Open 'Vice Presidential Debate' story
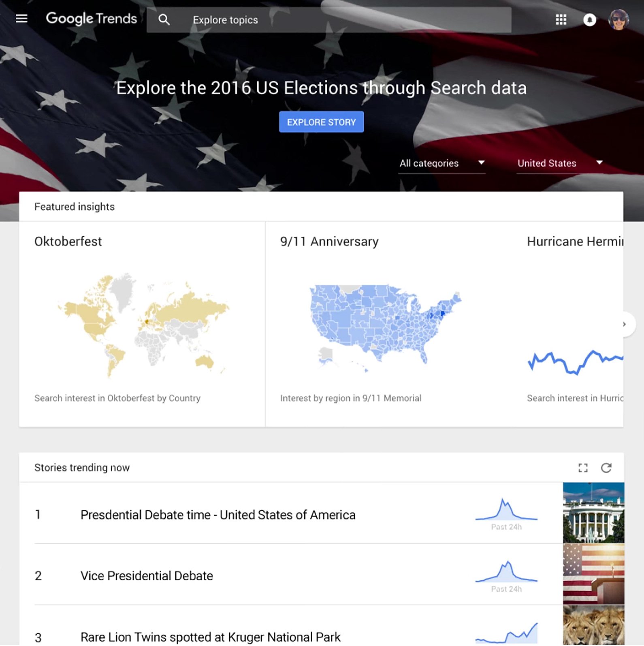 [147, 576]
